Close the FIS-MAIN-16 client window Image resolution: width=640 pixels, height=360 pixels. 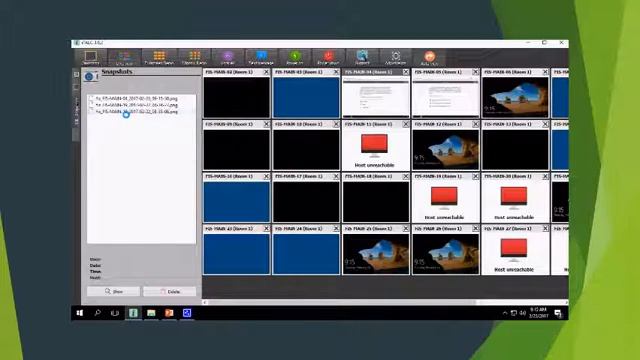tap(266, 176)
